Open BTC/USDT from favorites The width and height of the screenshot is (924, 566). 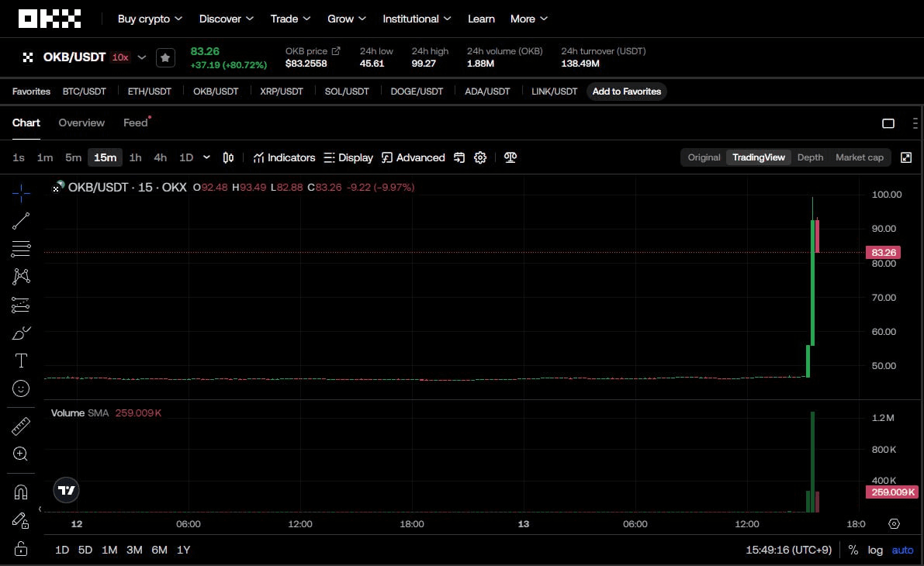point(85,91)
